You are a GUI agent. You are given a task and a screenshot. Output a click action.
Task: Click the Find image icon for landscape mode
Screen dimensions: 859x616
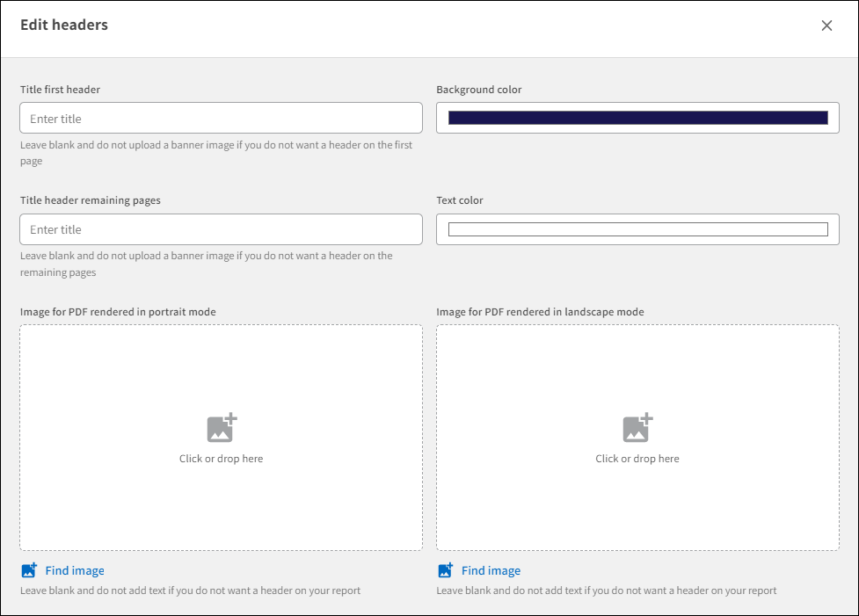[447, 569]
